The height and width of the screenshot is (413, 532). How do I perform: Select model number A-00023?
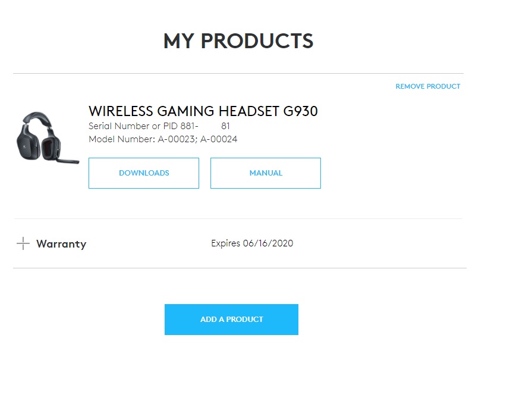click(x=177, y=139)
